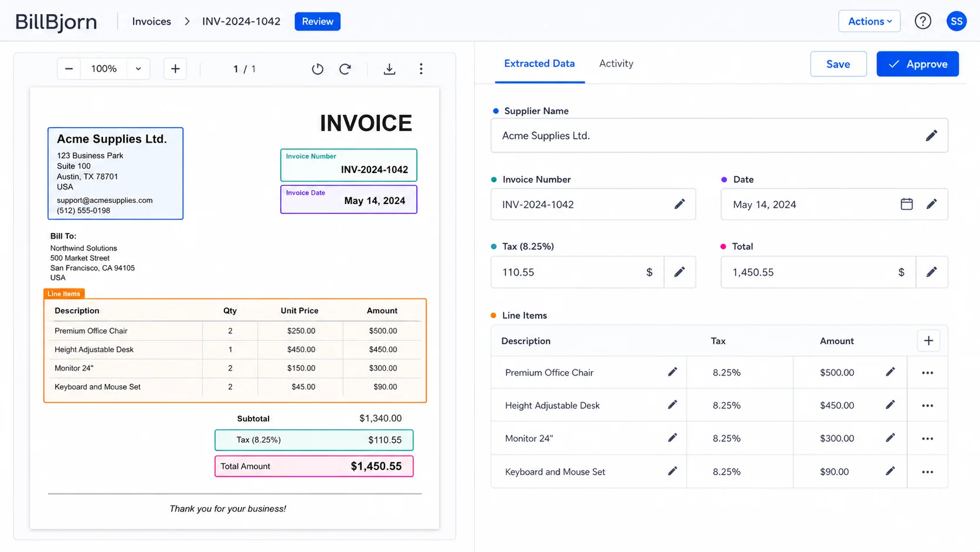This screenshot has height=552, width=980.
Task: Click Northwind Solutions in Bill To
Action: pyautogui.click(x=84, y=248)
